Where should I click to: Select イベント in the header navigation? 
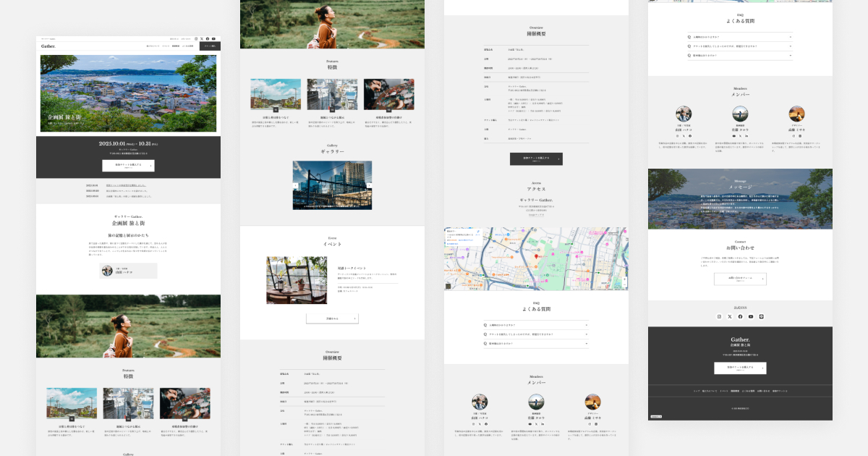click(x=166, y=46)
